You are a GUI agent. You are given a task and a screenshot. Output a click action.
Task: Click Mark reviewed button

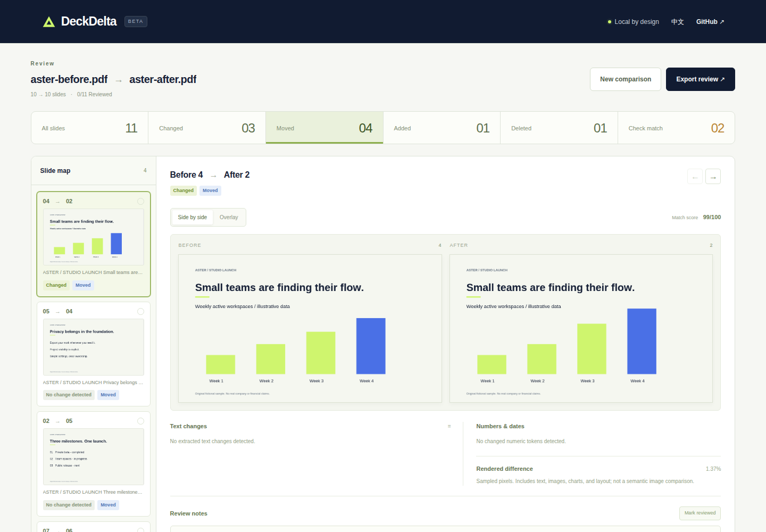click(x=700, y=513)
